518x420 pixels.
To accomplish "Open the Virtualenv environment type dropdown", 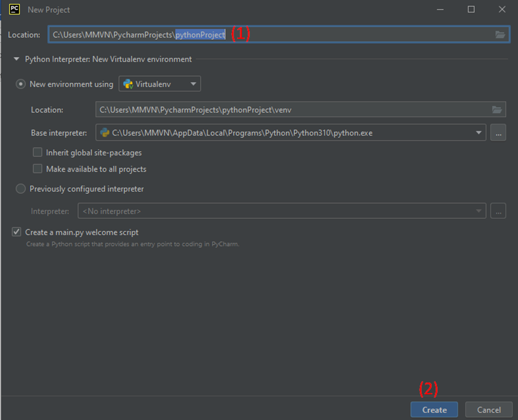I will pos(159,84).
